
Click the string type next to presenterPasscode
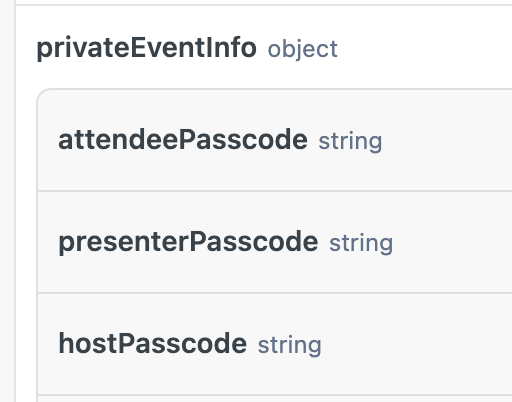[361, 244]
